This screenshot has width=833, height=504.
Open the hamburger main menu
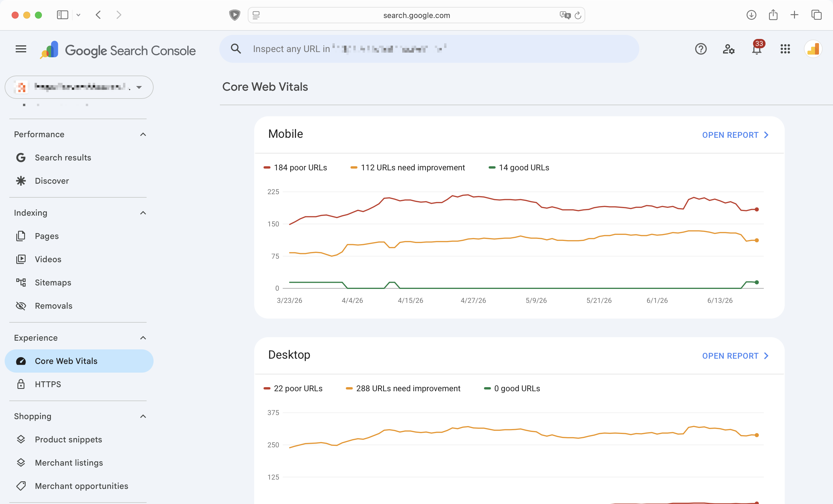coord(21,49)
